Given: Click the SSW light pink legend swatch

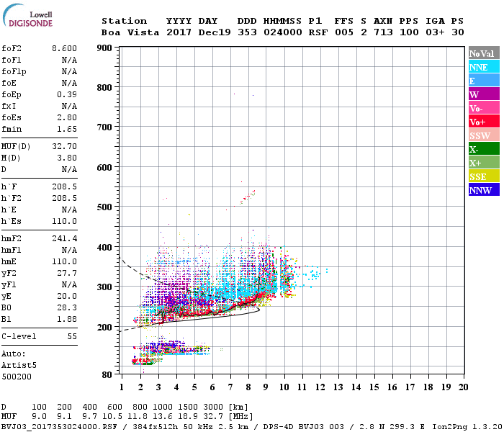Looking at the screenshot, I should click(x=484, y=135).
